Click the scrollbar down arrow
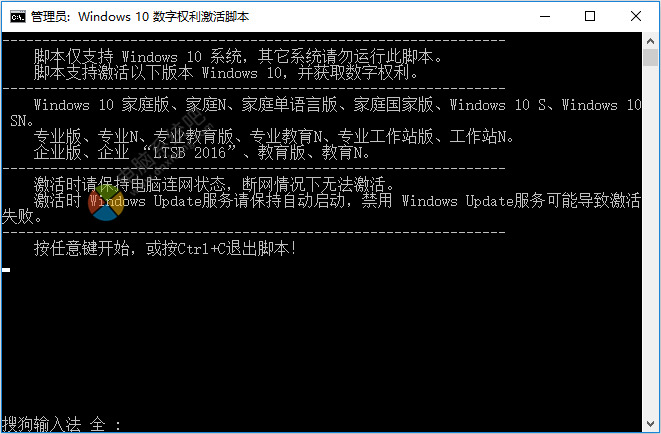This screenshot has width=661, height=434. point(650,424)
